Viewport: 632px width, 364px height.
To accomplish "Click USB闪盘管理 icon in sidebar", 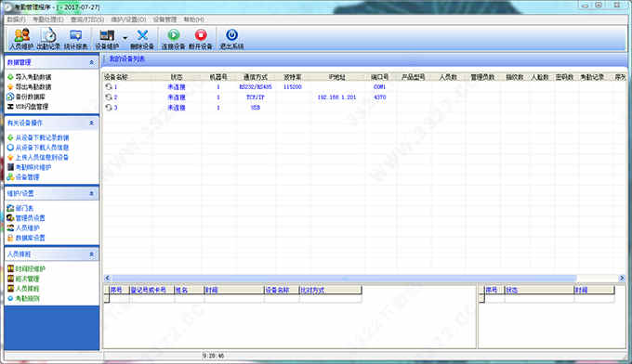I will (x=10, y=107).
